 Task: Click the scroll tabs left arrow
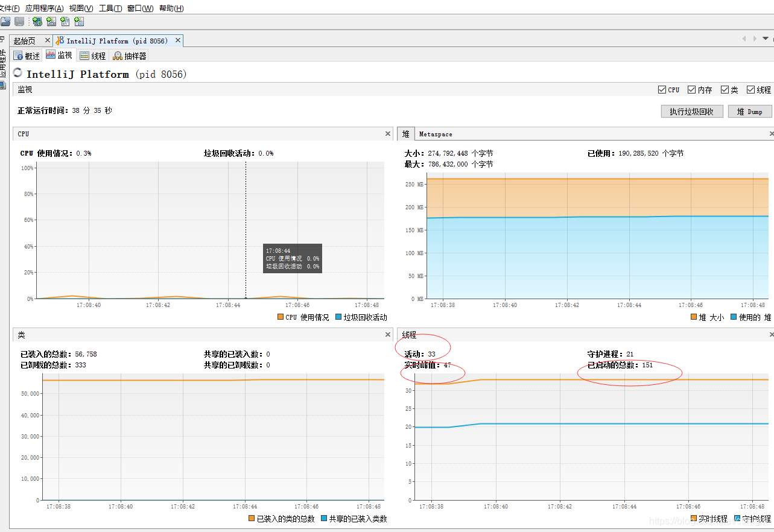pyautogui.click(x=744, y=39)
